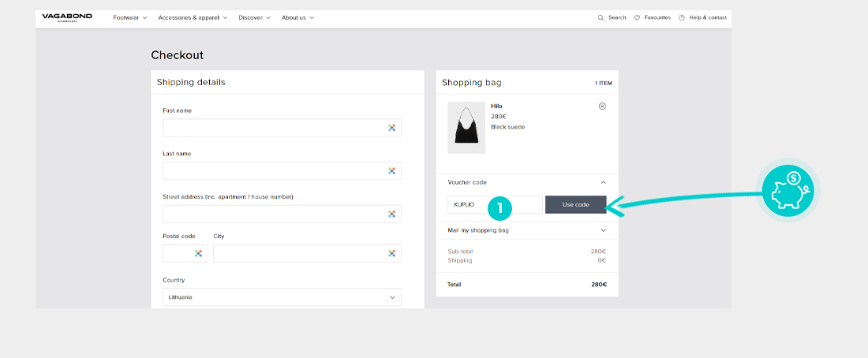Click autofill icon in Street address field

[391, 214]
